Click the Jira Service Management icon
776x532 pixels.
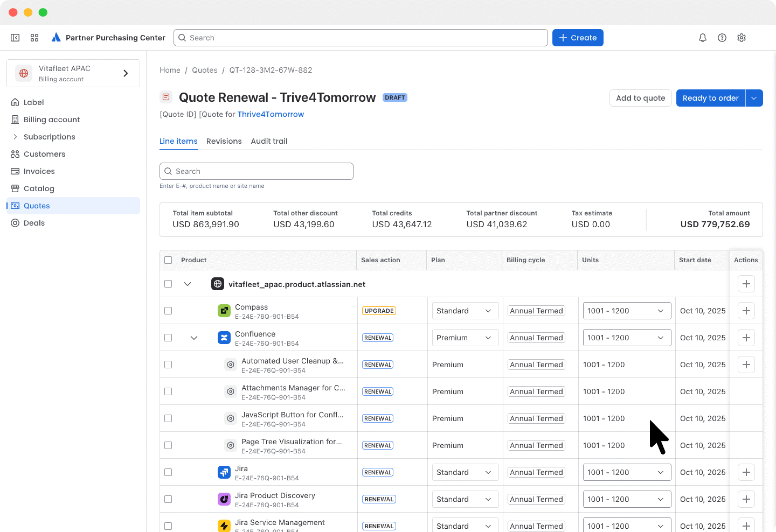224,526
